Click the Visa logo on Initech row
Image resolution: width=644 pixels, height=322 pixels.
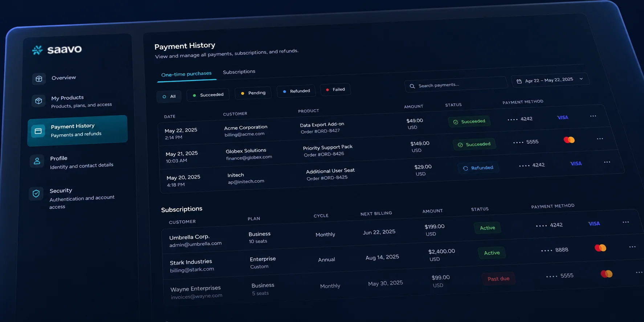click(x=576, y=164)
